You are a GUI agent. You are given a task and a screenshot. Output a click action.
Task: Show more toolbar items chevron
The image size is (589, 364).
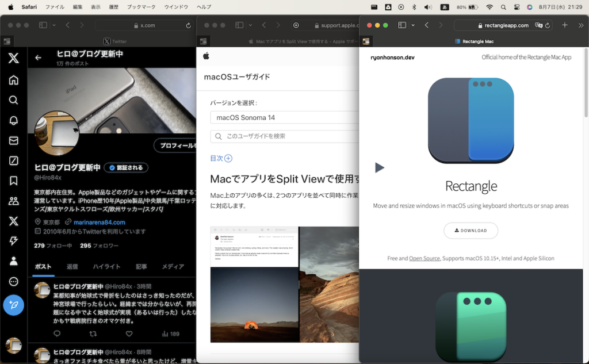coord(581,25)
